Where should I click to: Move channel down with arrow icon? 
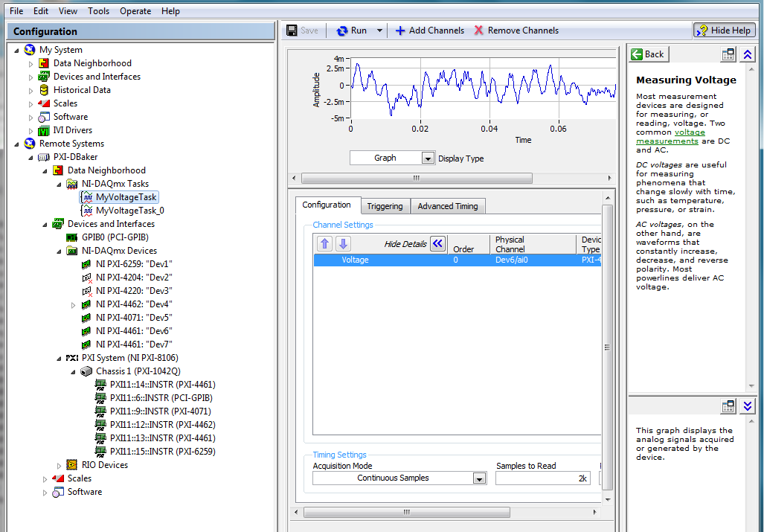pos(342,244)
